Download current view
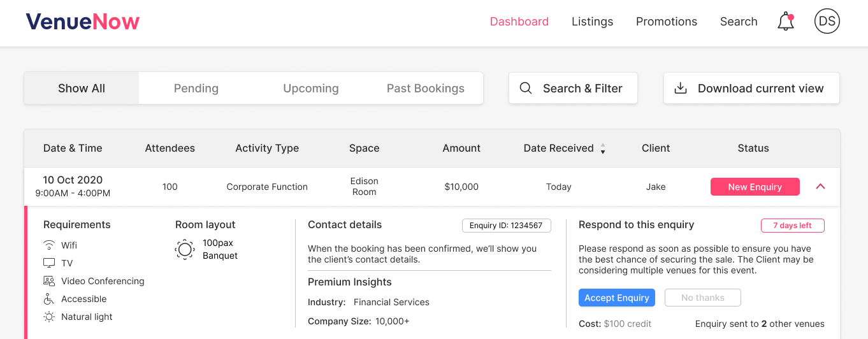This screenshot has width=868, height=339. [751, 89]
